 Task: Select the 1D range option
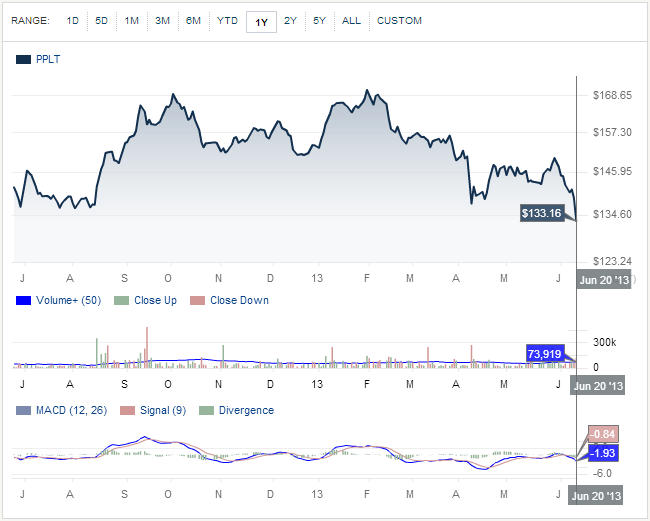(72, 21)
